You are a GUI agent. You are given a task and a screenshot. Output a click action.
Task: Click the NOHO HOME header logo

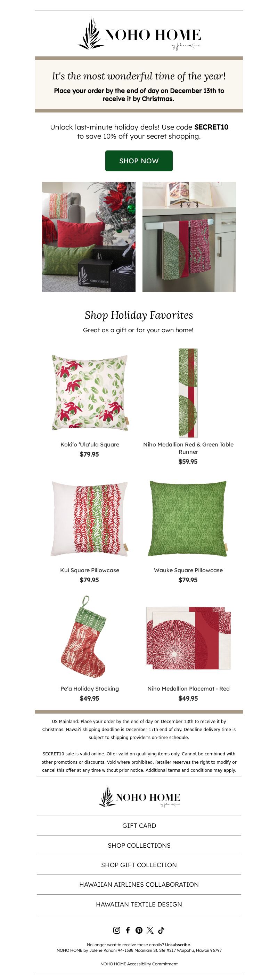coord(139,34)
